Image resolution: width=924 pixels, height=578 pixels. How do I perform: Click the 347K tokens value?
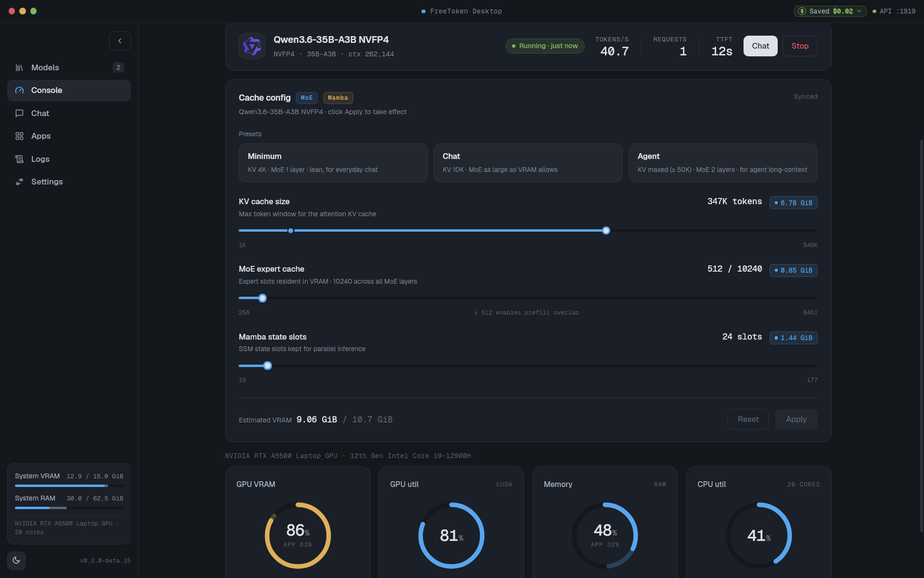[x=734, y=202]
